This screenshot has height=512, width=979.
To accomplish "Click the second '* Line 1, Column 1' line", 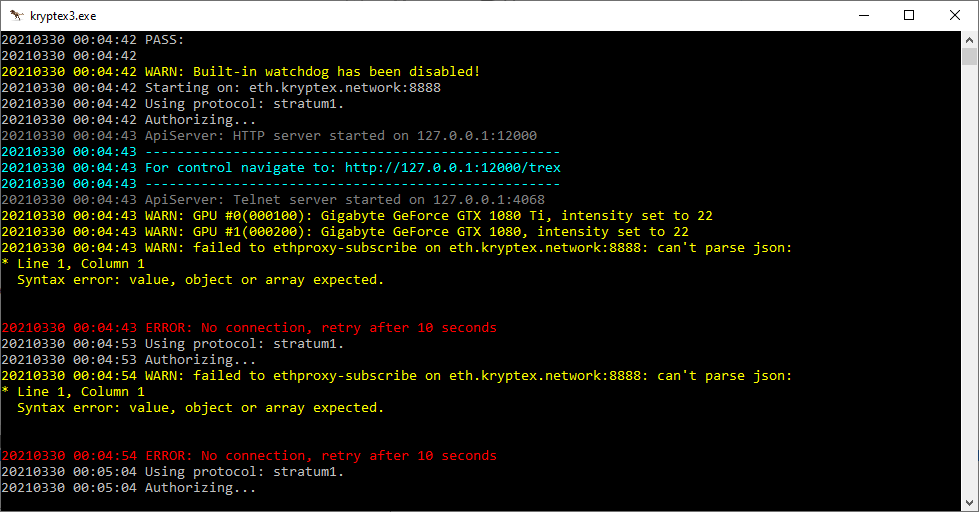I will point(73,391).
